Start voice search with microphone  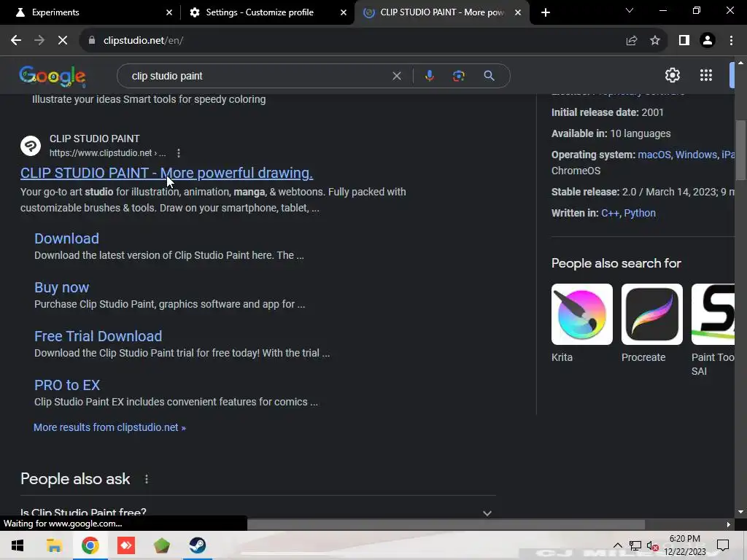pyautogui.click(x=429, y=76)
